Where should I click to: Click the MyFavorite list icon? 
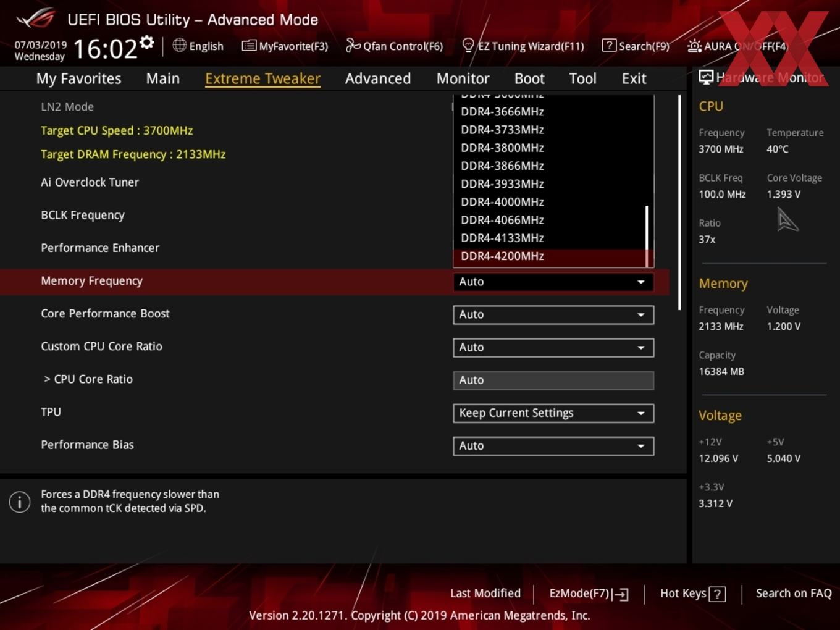click(249, 46)
